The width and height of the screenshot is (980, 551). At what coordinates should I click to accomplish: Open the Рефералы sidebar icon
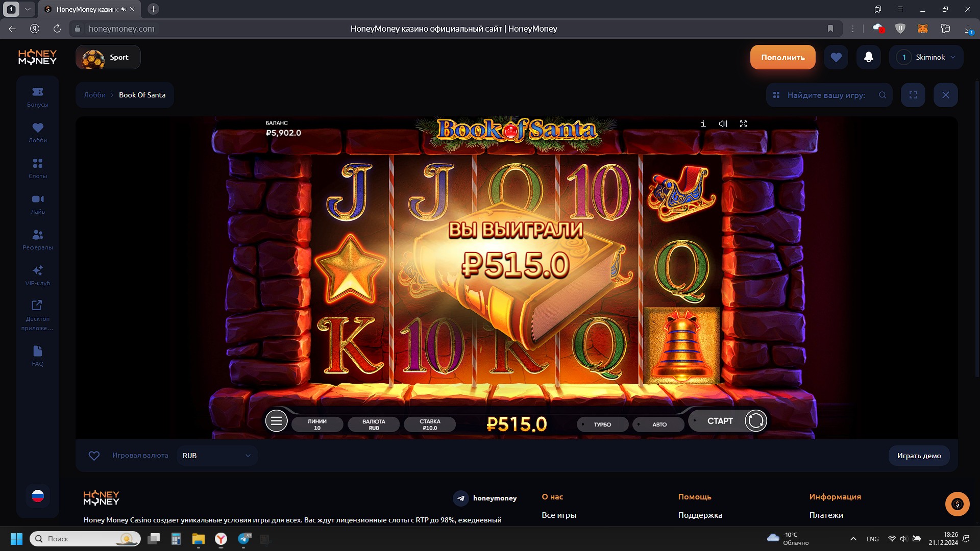(x=38, y=239)
